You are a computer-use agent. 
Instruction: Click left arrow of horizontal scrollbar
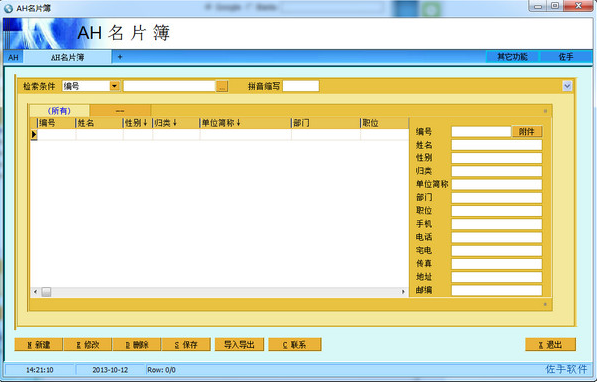coord(35,292)
